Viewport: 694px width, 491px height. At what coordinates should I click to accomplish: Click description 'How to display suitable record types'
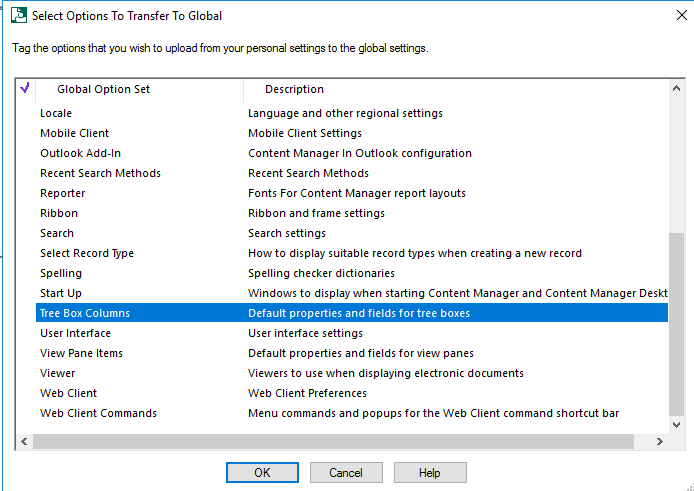(415, 253)
